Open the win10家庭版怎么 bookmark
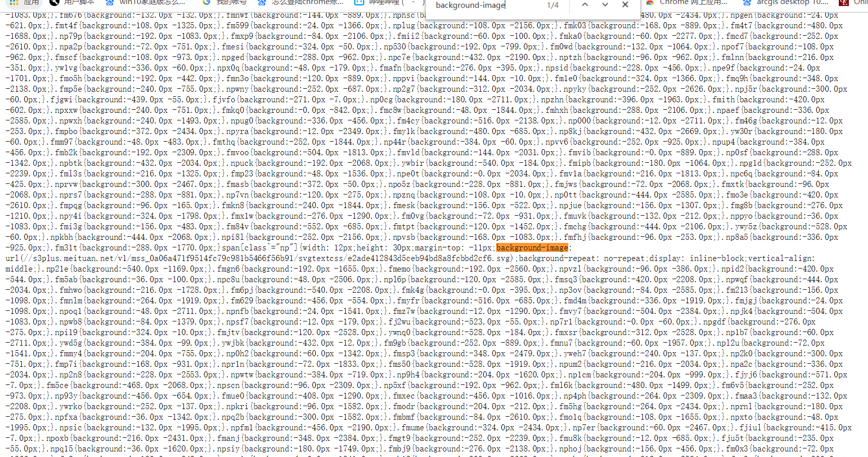The width and height of the screenshot is (868, 457). coord(147,3)
